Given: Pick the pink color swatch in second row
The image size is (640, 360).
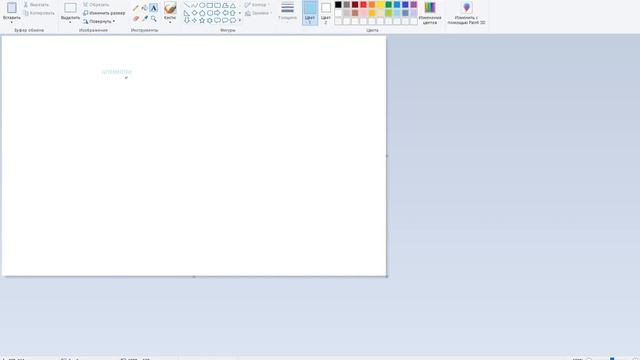Looking at the screenshot, I should point(363,13).
